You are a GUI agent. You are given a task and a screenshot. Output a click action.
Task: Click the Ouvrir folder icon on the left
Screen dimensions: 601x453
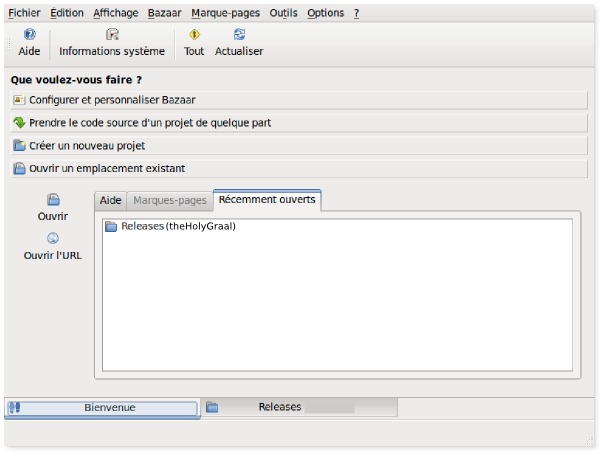pyautogui.click(x=53, y=199)
